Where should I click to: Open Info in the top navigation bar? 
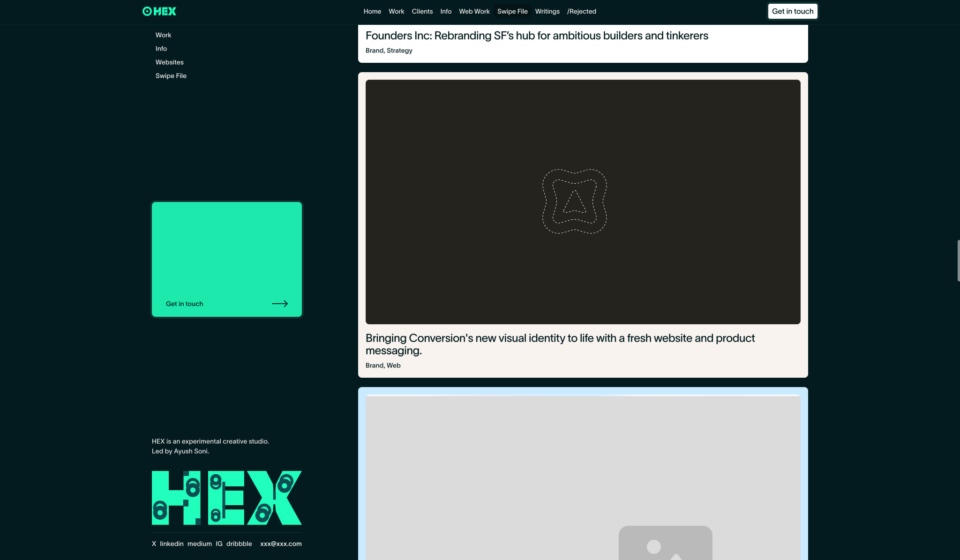coord(446,11)
